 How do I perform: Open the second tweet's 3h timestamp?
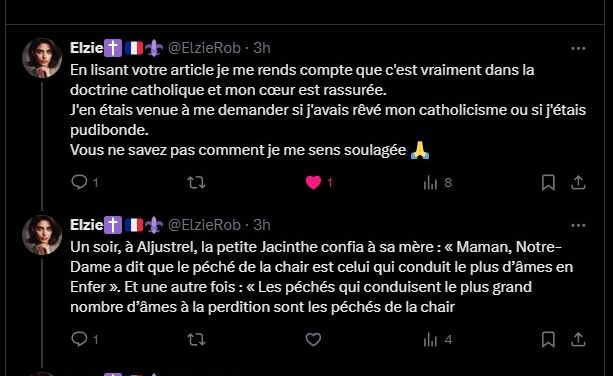262,225
